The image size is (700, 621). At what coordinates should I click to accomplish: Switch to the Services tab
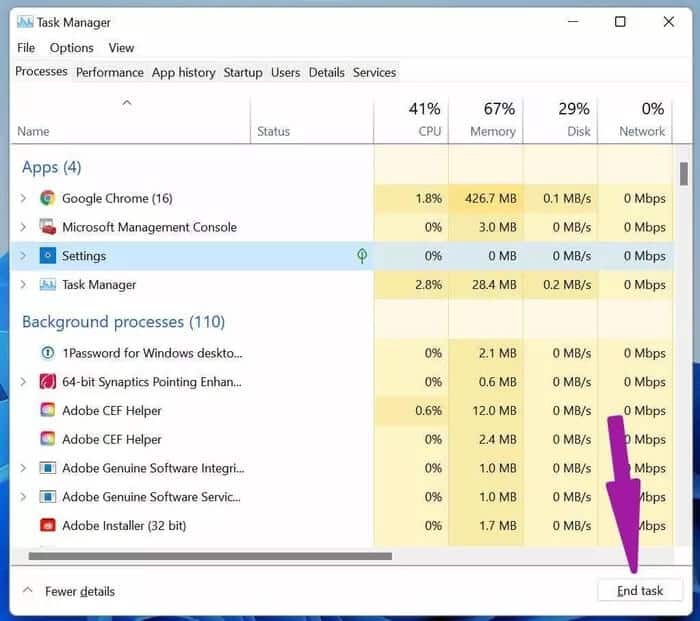click(x=374, y=72)
